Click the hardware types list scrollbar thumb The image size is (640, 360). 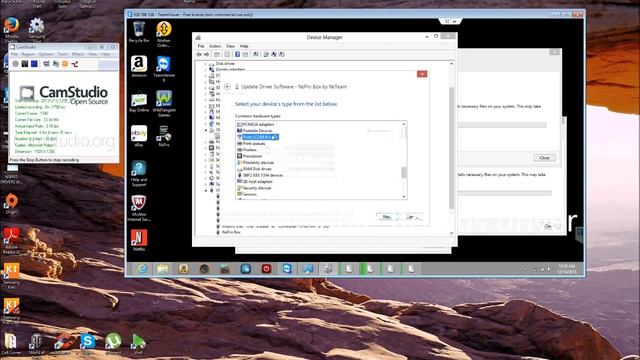404,172
